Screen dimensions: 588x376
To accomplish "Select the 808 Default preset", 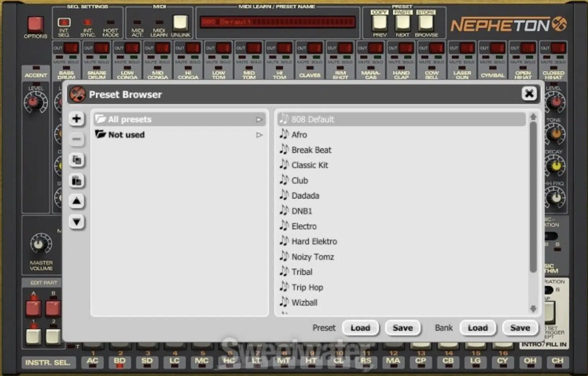I will point(402,119).
